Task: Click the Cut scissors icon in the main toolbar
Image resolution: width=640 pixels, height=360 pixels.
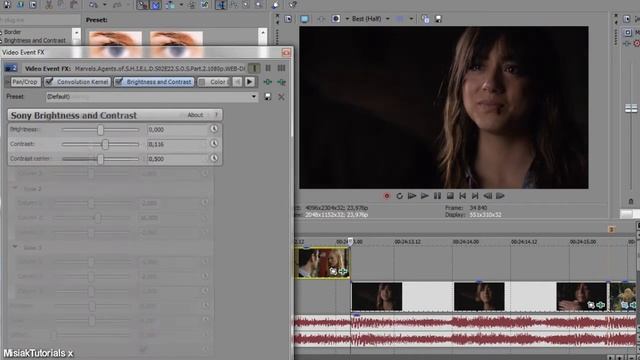Action: click(x=49, y=4)
